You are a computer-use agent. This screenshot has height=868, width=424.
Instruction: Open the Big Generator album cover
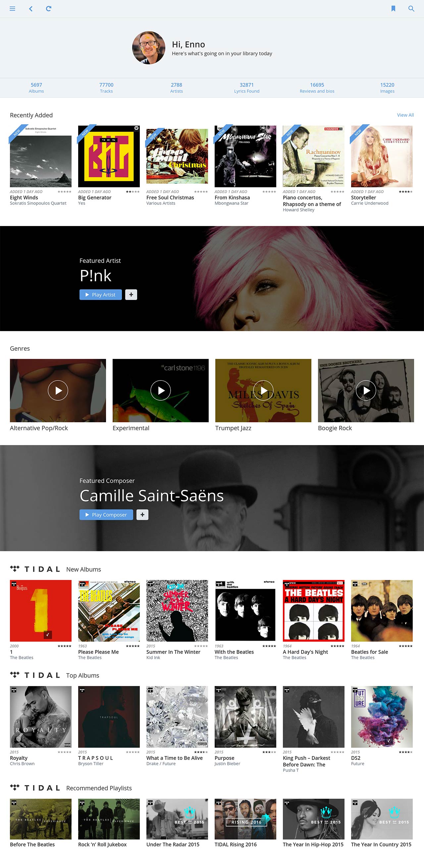click(x=109, y=156)
